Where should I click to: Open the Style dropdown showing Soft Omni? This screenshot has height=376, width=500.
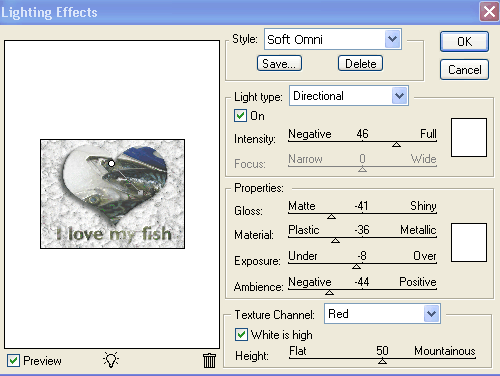(333, 39)
